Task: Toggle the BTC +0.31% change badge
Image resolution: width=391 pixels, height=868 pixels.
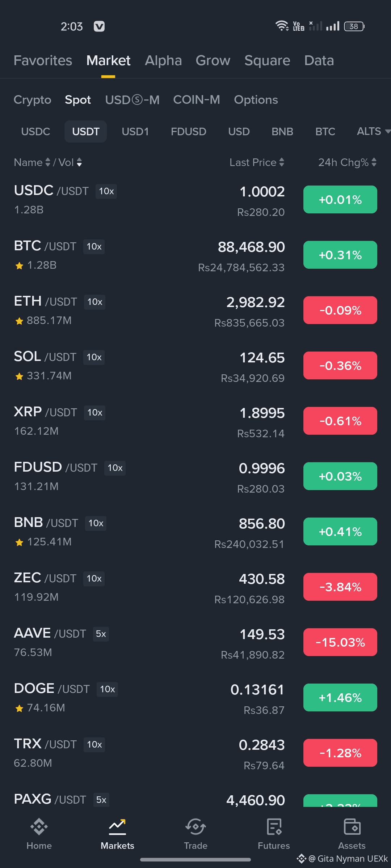Action: tap(340, 255)
